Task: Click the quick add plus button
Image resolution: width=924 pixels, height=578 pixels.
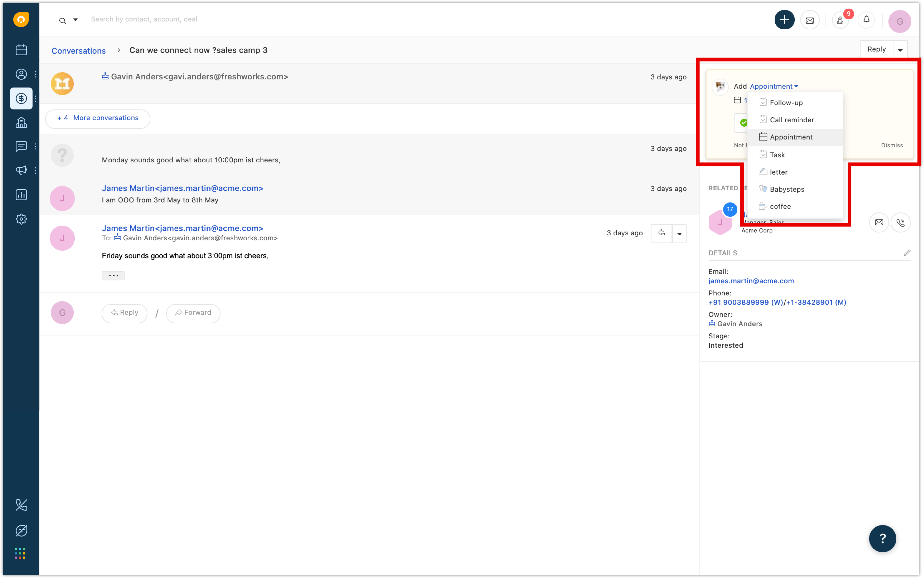Action: coord(784,20)
